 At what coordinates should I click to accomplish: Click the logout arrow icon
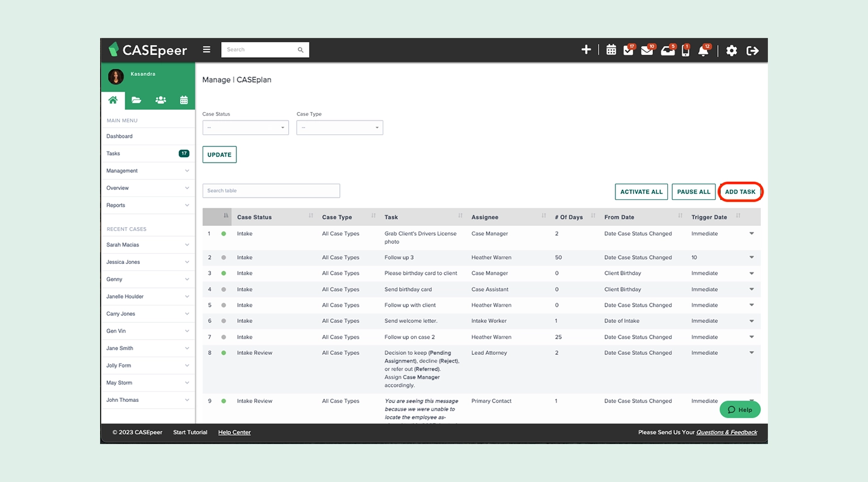pyautogui.click(x=752, y=51)
